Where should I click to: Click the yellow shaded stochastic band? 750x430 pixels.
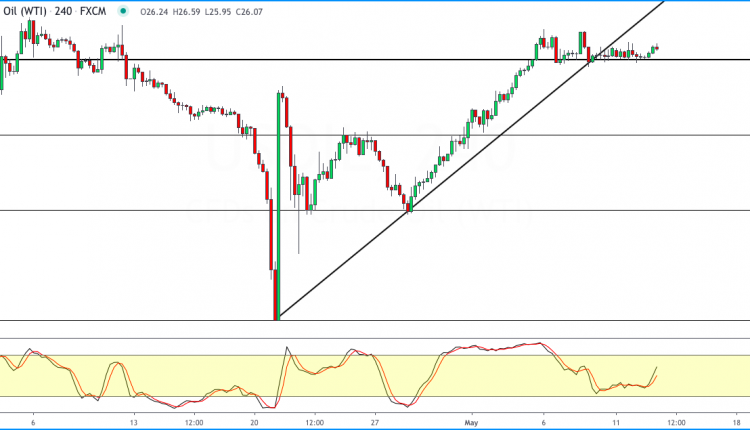(375, 376)
